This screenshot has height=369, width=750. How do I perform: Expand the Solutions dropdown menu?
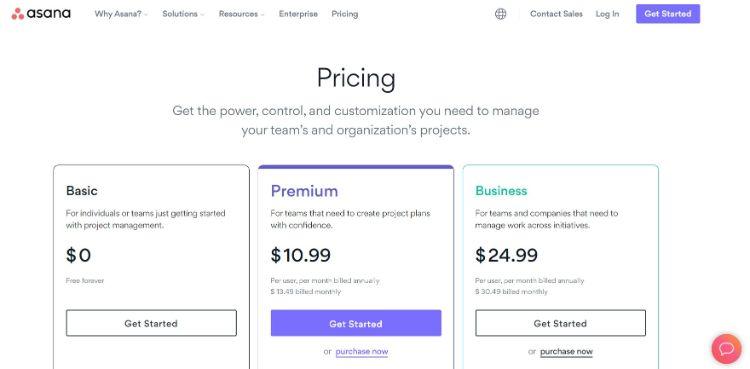183,14
